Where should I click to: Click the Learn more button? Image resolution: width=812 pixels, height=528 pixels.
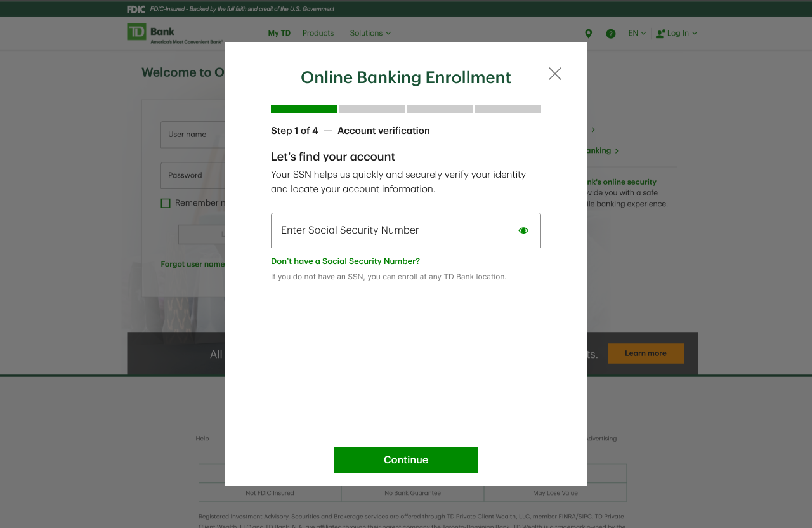646,353
